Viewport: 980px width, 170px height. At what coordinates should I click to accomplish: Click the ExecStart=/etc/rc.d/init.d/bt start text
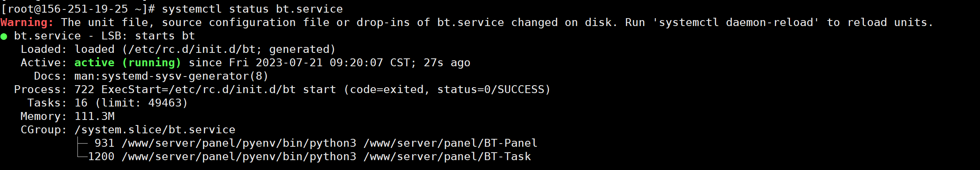(219, 90)
